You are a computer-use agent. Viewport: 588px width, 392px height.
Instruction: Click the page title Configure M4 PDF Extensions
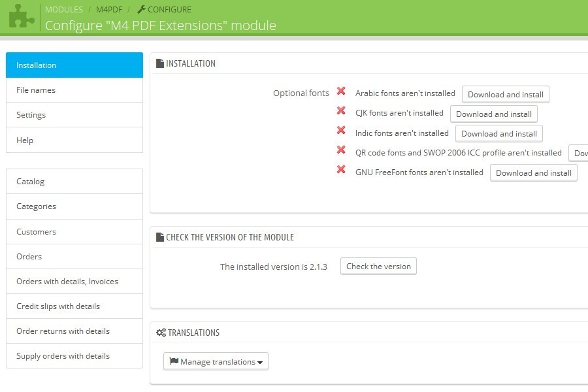pos(161,25)
